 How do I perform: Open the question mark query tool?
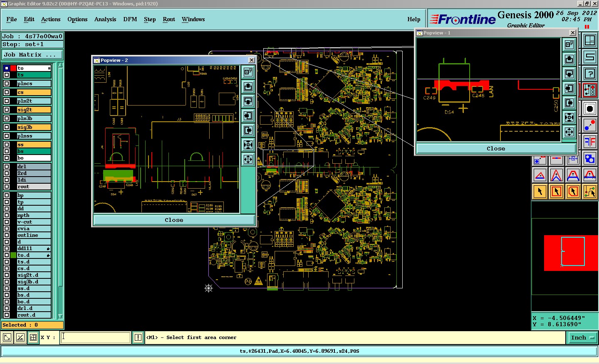pos(589,74)
